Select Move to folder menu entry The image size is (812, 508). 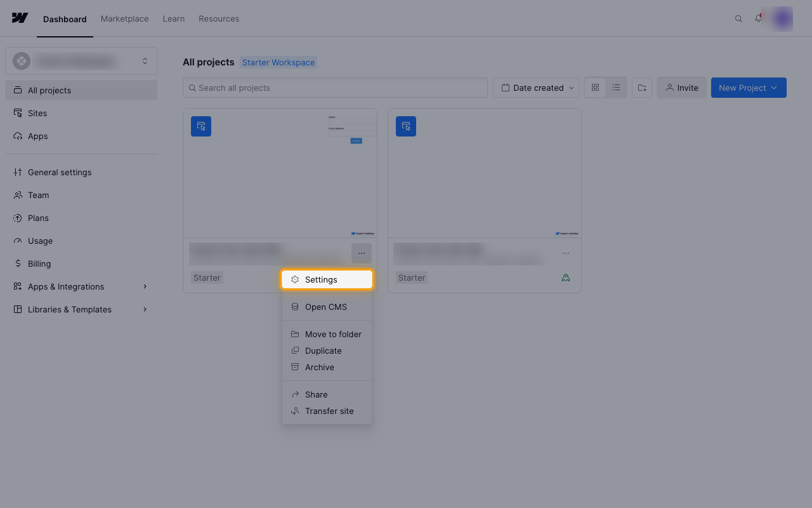click(x=327, y=334)
